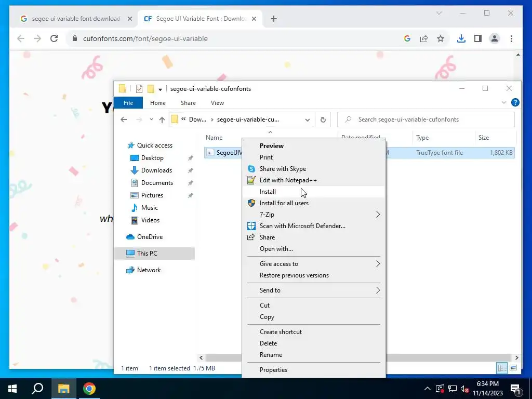Viewport: 532px width, 399px height.
Task: Click Explorer refresh button beside address bar
Action: [x=323, y=119]
